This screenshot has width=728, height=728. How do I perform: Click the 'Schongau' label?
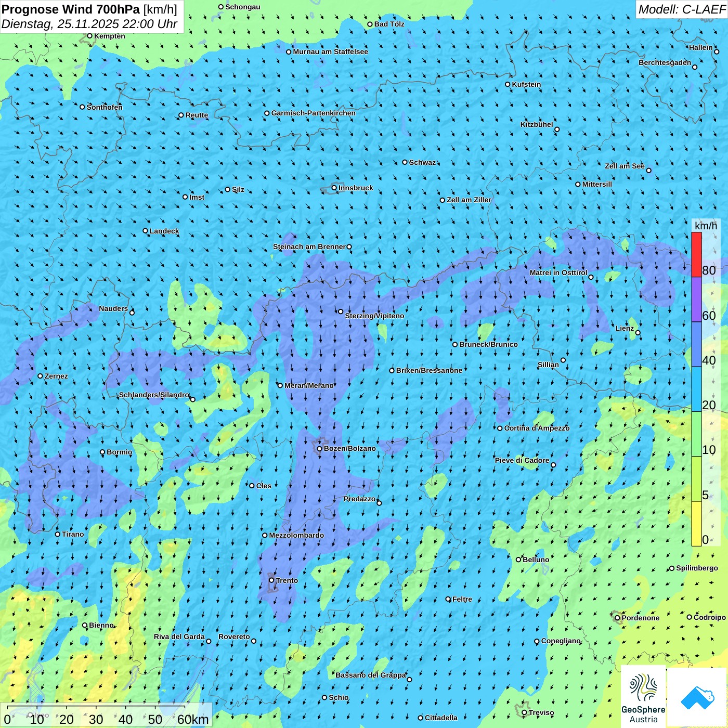point(243,7)
